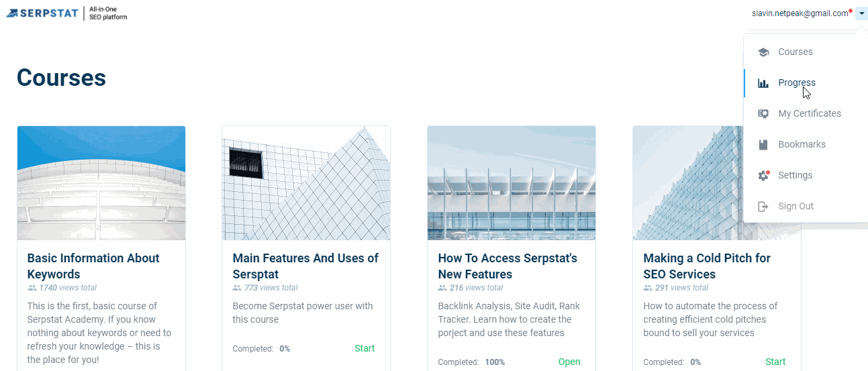Open the How To Access Serpstat's New Features course
The height and width of the screenshot is (371, 868).
[x=569, y=362]
